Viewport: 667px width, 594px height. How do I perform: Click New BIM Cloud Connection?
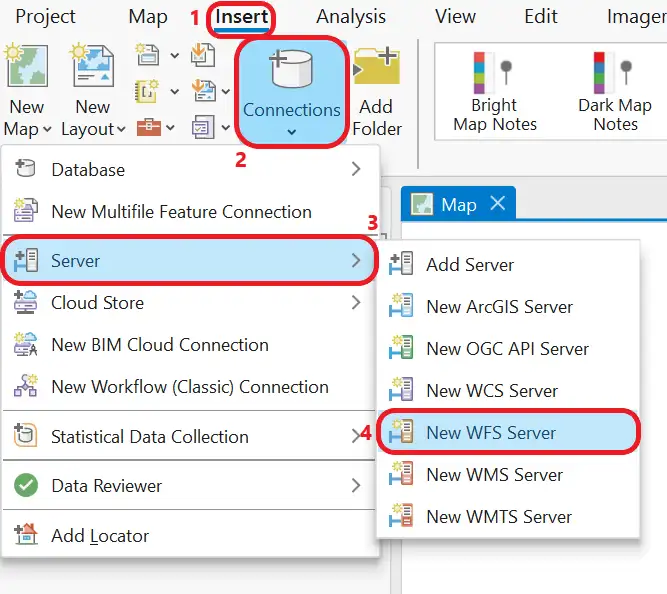pyautogui.click(x=160, y=345)
